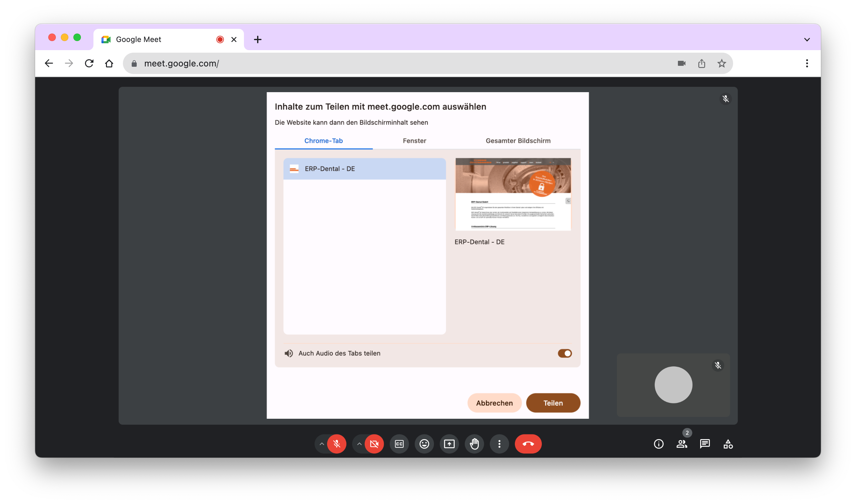This screenshot has height=504, width=856.
Task: Click the address bar with meet.google.com/
Action: [428, 63]
